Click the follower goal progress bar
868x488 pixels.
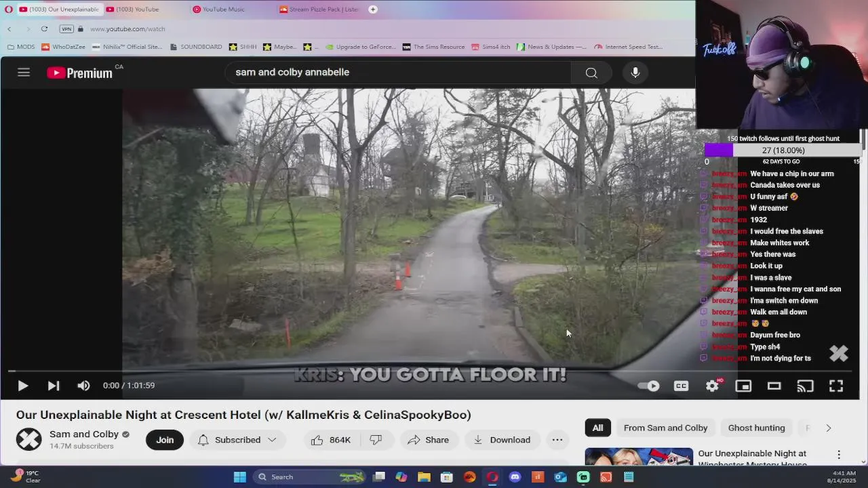(x=783, y=150)
